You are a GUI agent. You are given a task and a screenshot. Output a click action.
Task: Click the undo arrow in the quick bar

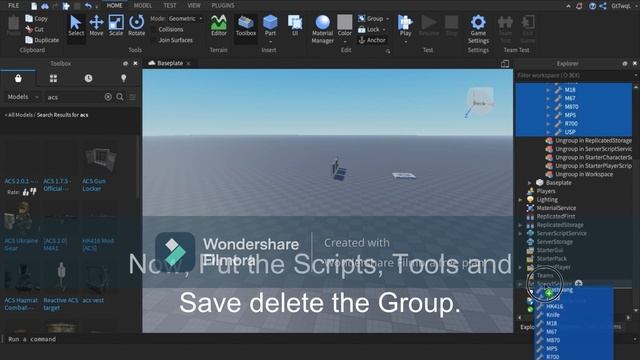pyautogui.click(x=88, y=6)
